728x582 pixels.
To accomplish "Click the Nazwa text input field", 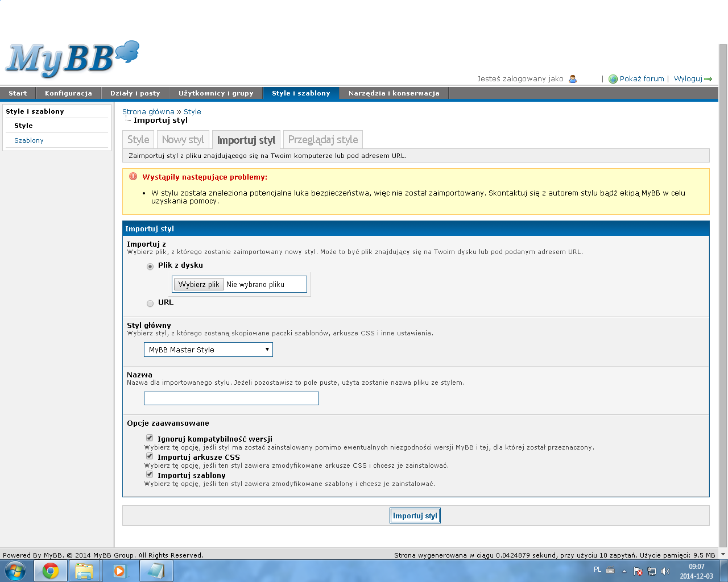I will pyautogui.click(x=231, y=398).
